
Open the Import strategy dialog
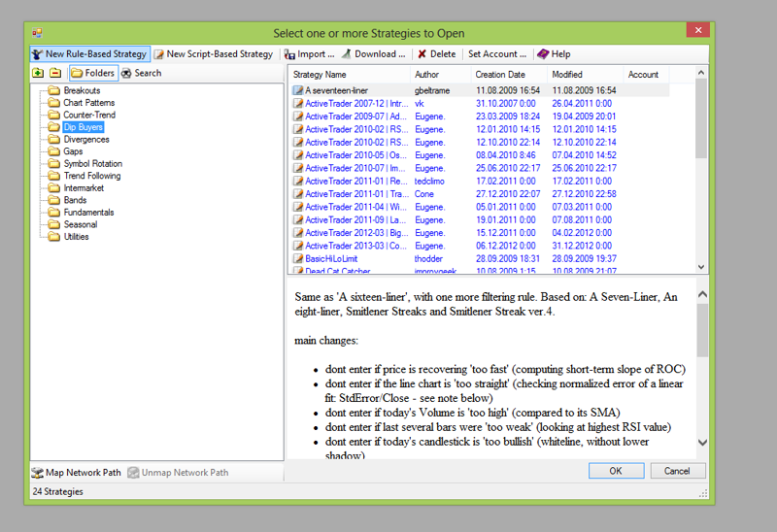pyautogui.click(x=310, y=54)
